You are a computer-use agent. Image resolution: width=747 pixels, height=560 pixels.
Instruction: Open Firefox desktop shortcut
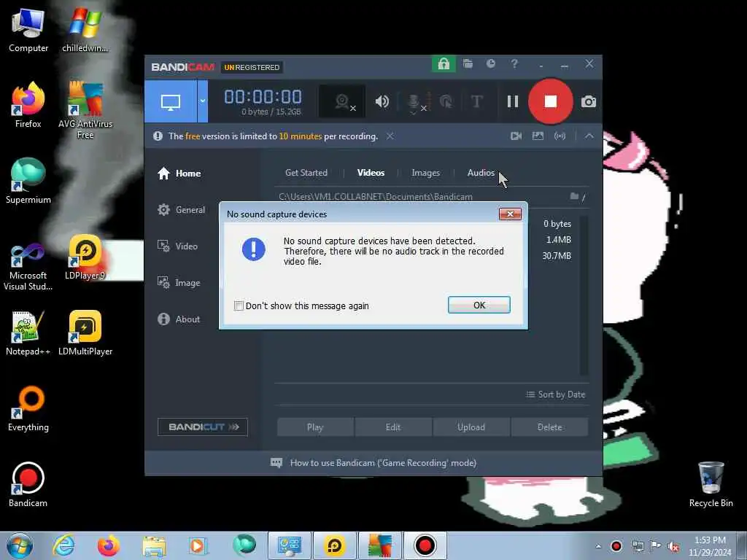[28, 105]
